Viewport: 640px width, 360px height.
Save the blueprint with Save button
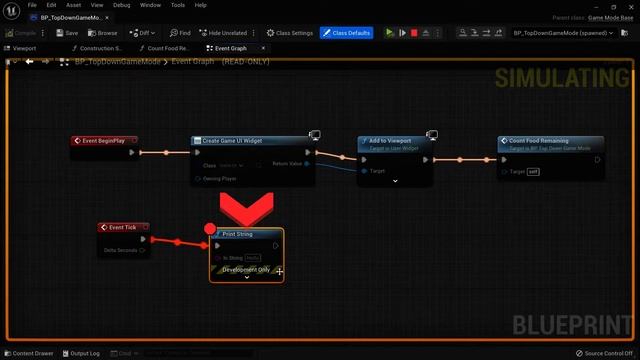pos(67,33)
